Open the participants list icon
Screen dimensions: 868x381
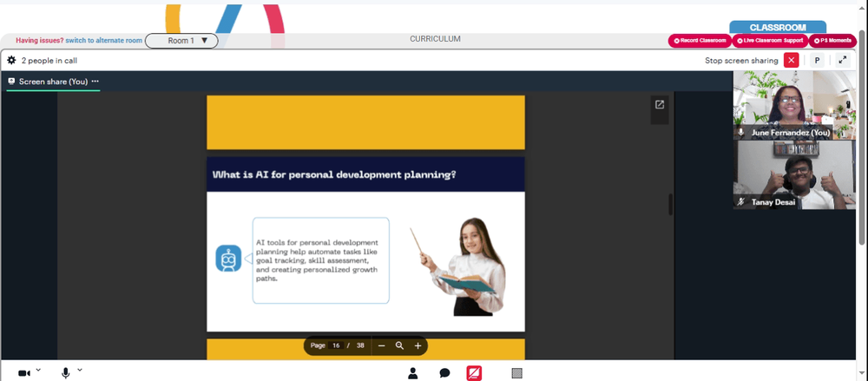pyautogui.click(x=413, y=373)
